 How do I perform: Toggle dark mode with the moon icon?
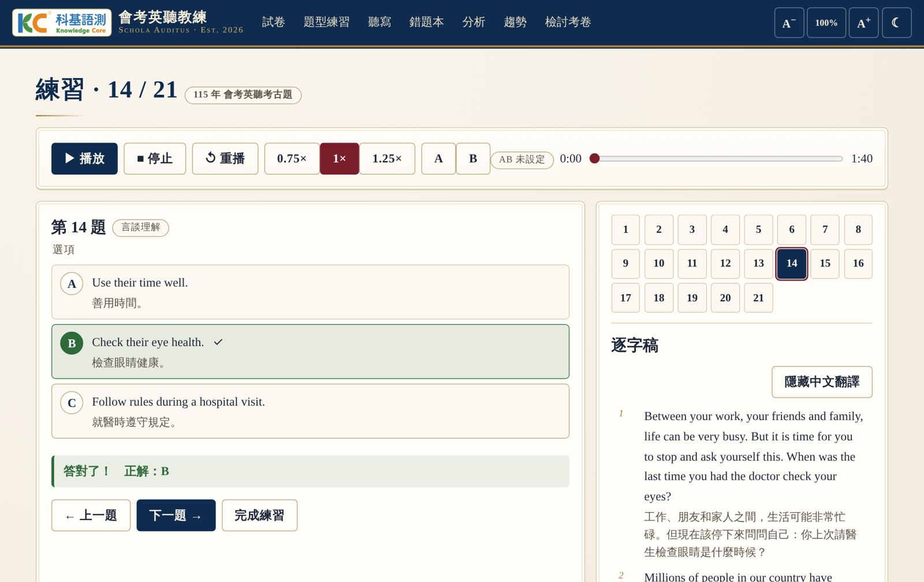point(896,23)
